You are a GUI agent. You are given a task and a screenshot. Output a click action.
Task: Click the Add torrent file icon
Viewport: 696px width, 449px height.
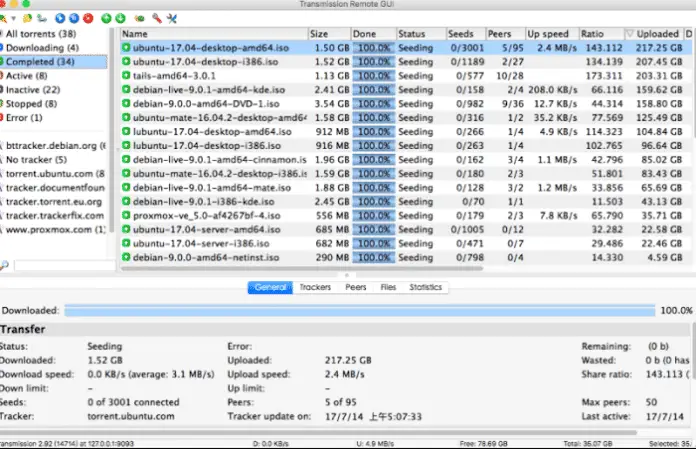(28, 18)
